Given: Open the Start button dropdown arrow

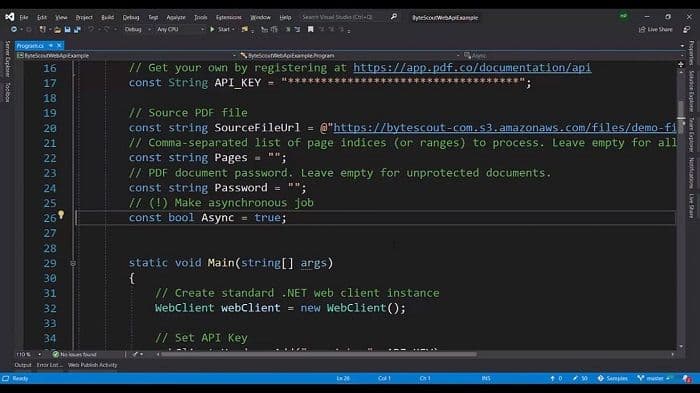Looking at the screenshot, I should click(x=233, y=30).
